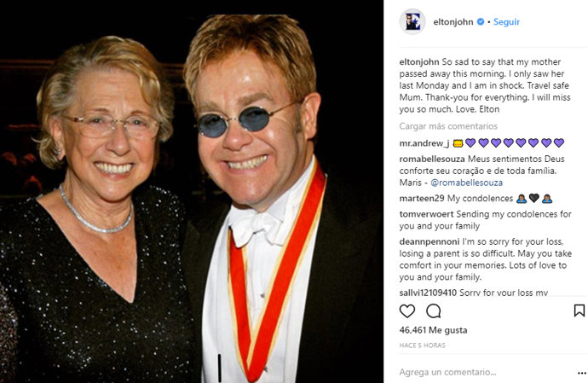The height and width of the screenshot is (383, 588).
Task: Like the post with the heart icon
Action: (407, 311)
